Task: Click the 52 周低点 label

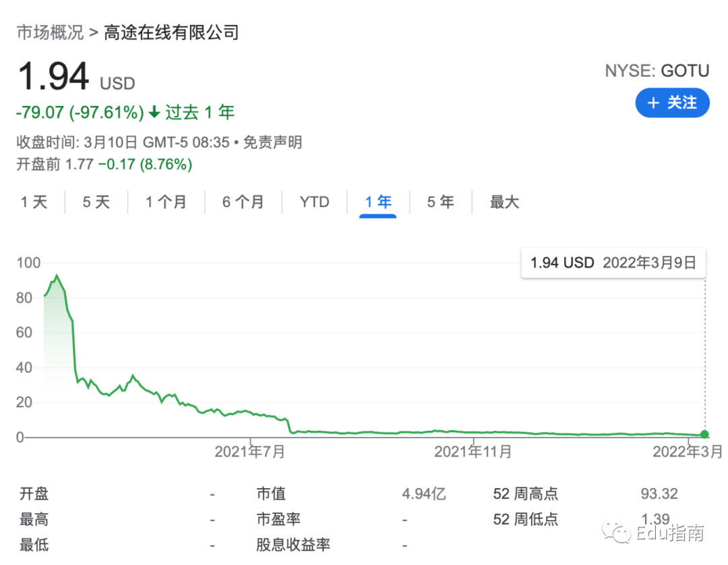Action: point(526,519)
